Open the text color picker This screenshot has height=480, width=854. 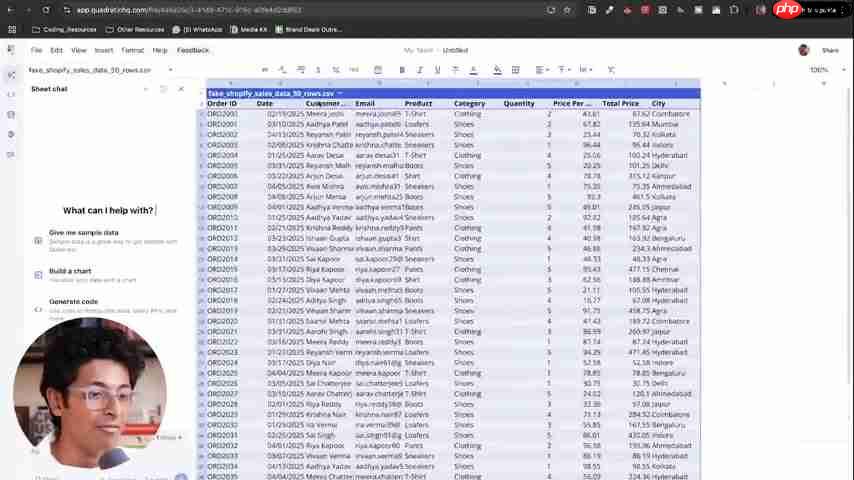pyautogui.click(x=473, y=70)
